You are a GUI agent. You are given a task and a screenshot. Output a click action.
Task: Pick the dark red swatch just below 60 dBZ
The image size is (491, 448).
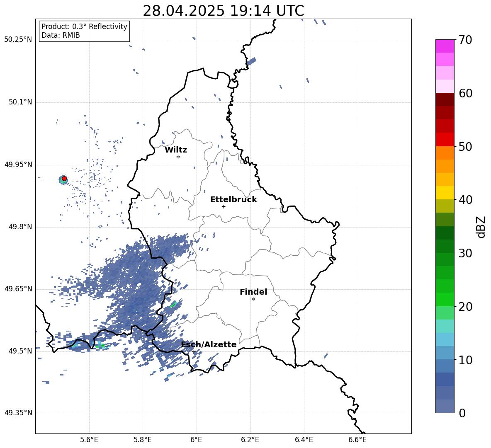[x=445, y=99]
